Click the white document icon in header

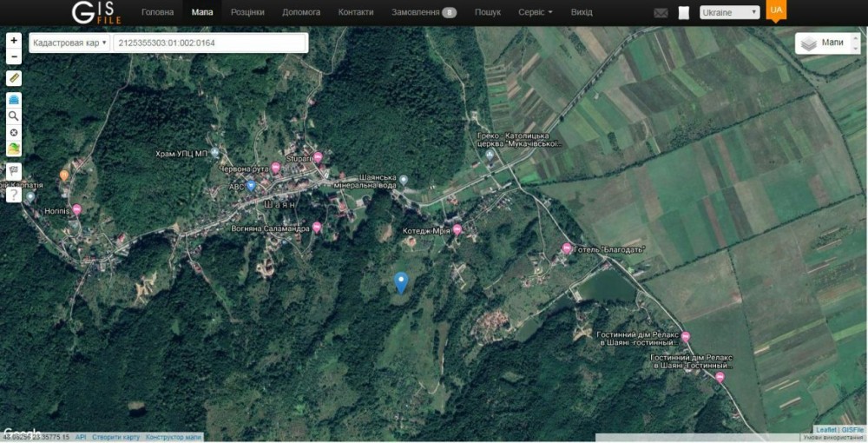[684, 13]
